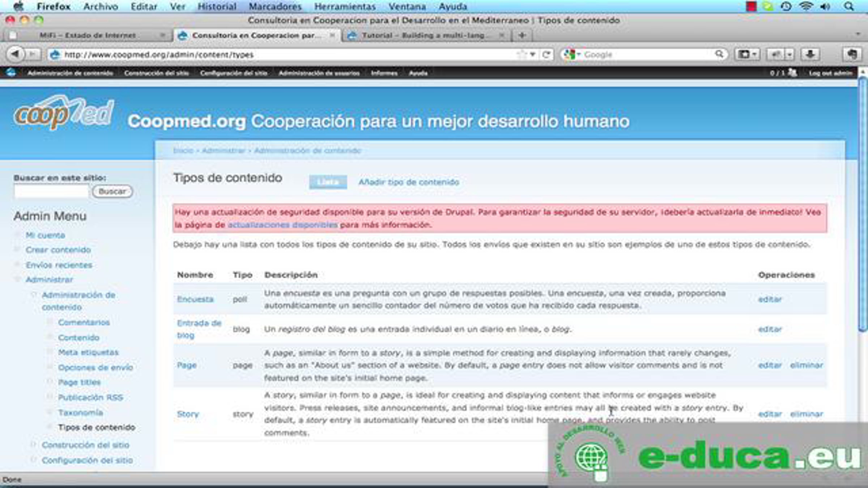
Task: Open URL history dropdown arrow
Action: 532,55
